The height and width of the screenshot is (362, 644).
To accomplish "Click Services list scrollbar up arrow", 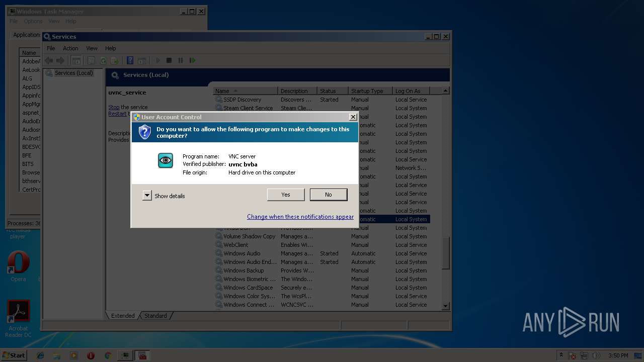I will (445, 91).
